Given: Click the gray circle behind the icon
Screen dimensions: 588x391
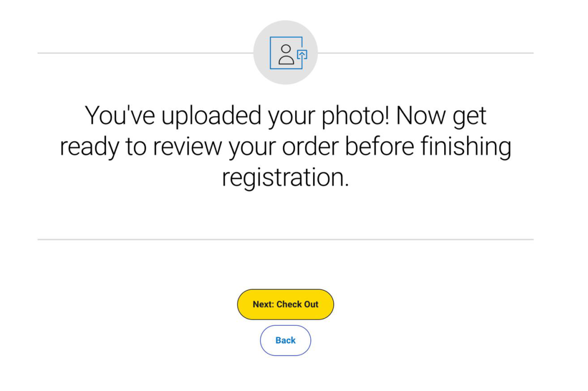Looking at the screenshot, I should (x=285, y=52).
